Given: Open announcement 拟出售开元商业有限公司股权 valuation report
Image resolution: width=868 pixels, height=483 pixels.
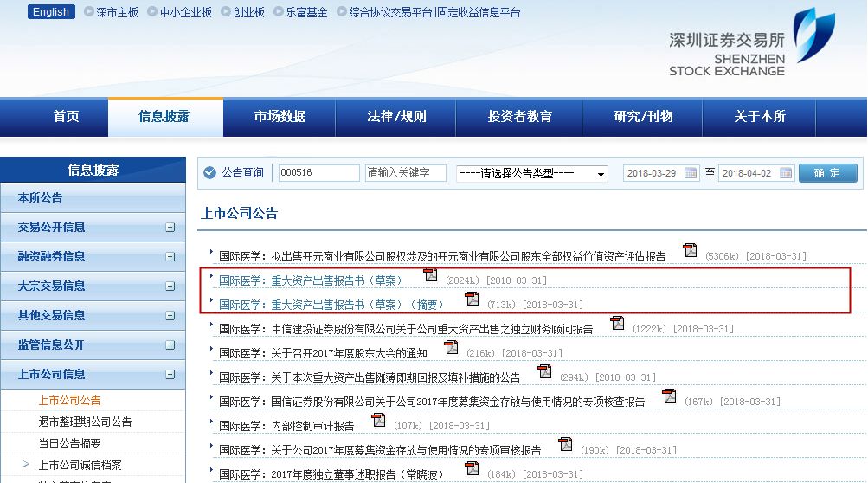Looking at the screenshot, I should click(442, 256).
